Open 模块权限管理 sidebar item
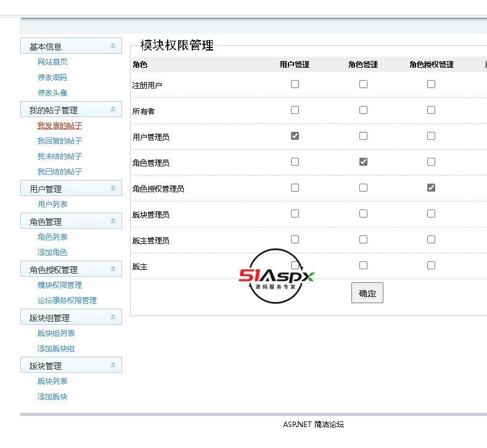Image resolution: width=487 pixels, height=448 pixels. [59, 285]
